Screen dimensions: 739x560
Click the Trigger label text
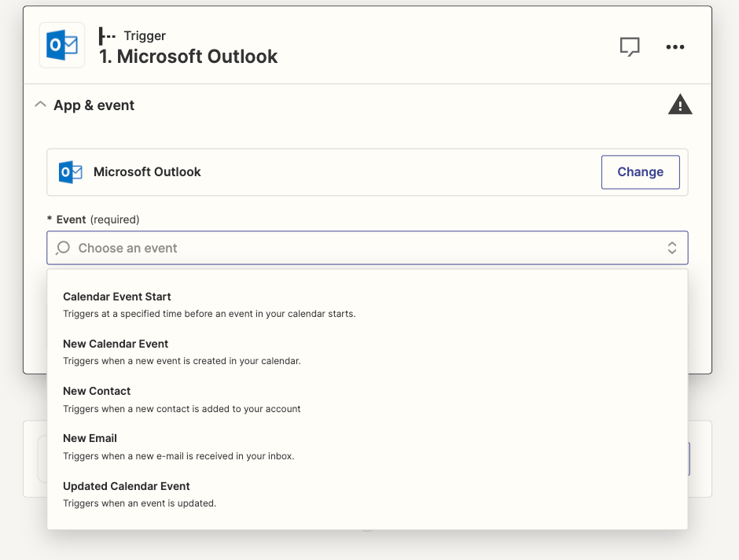click(x=145, y=36)
